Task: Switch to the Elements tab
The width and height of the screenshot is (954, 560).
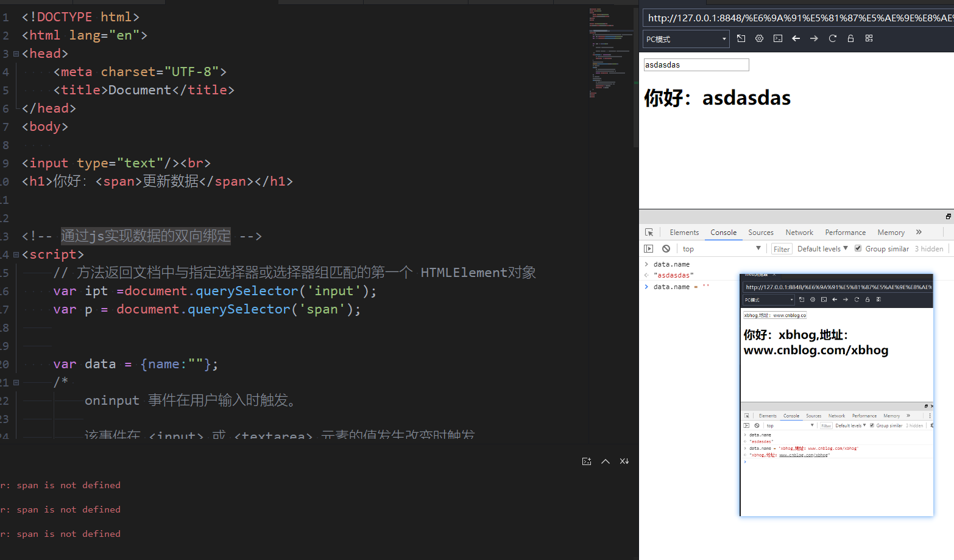Action: click(x=684, y=233)
